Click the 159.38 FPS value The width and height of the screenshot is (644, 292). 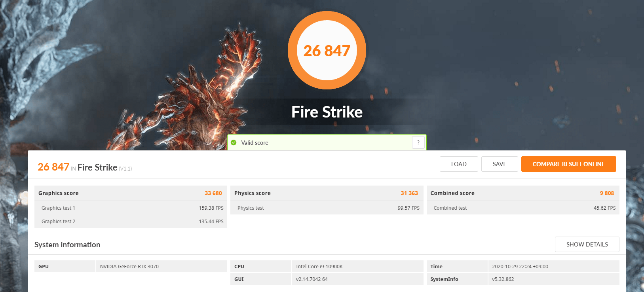tap(211, 208)
